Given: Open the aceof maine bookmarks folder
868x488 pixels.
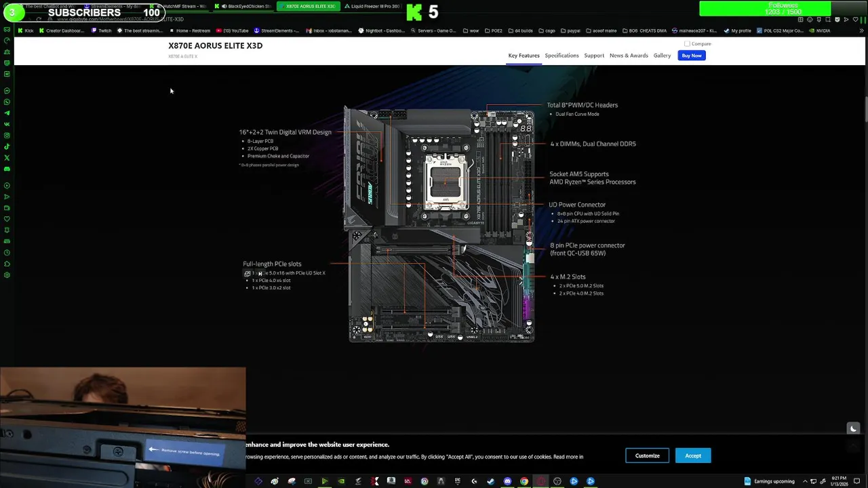Looking at the screenshot, I should tap(601, 30).
